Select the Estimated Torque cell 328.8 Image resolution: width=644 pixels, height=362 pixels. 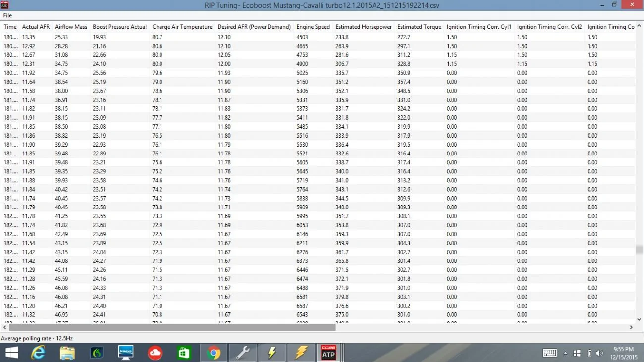[x=404, y=64]
